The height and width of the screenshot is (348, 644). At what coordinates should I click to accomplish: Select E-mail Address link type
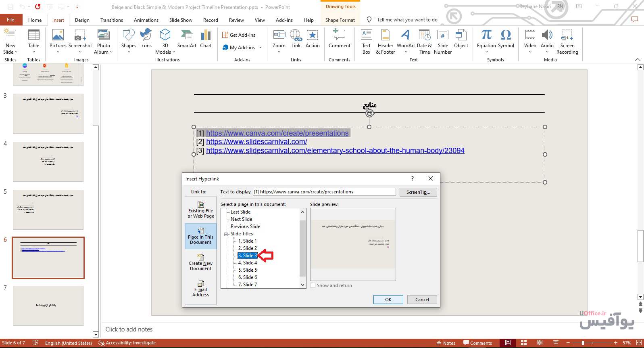coord(201,289)
